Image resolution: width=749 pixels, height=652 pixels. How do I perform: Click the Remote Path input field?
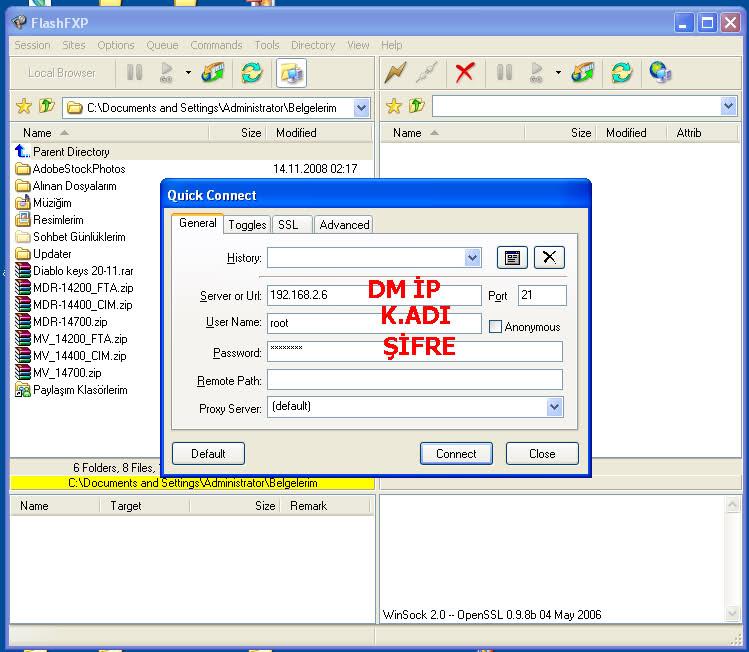[x=414, y=380]
